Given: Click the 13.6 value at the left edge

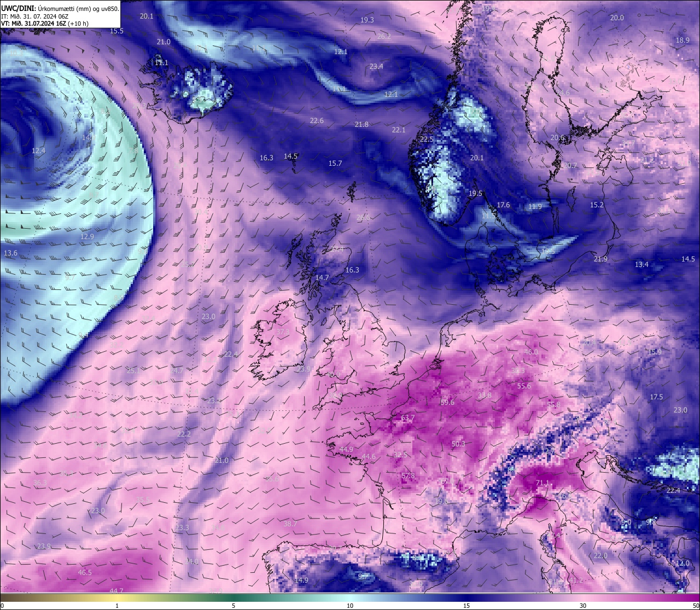Looking at the screenshot, I should point(10,253).
